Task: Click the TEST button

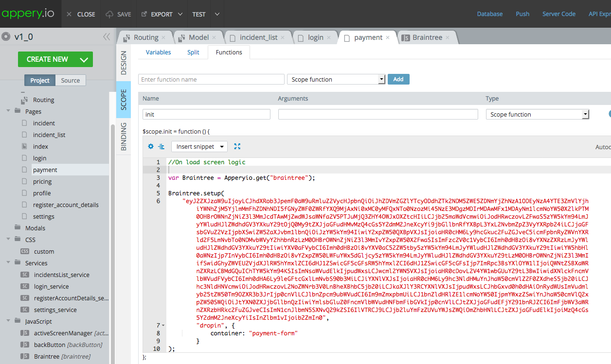Action: coord(199,14)
